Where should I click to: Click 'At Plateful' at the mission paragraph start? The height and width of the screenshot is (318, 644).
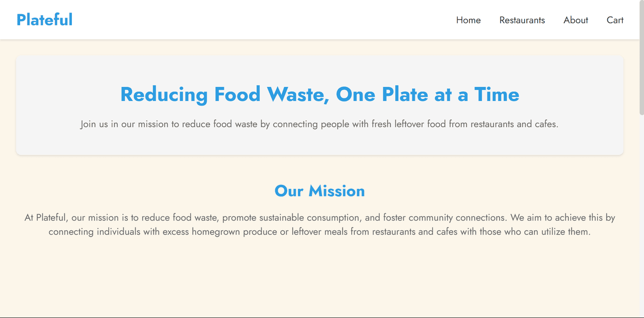click(x=45, y=218)
